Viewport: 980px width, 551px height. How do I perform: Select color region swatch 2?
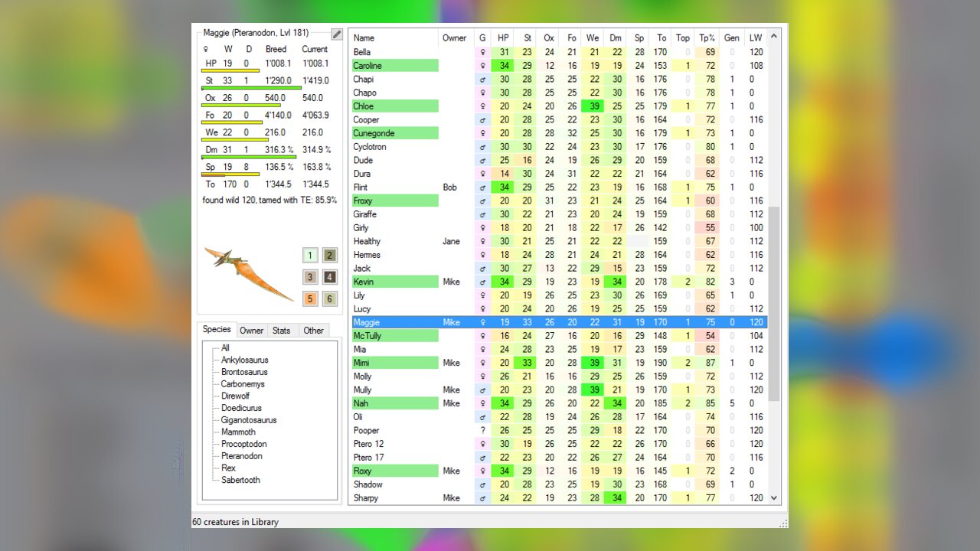click(329, 256)
